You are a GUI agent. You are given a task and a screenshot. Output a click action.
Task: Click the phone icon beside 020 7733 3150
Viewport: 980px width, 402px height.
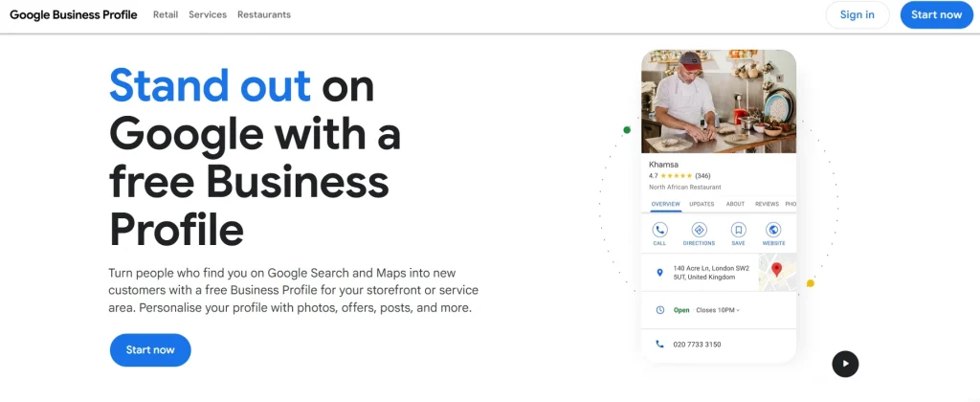[x=659, y=344]
